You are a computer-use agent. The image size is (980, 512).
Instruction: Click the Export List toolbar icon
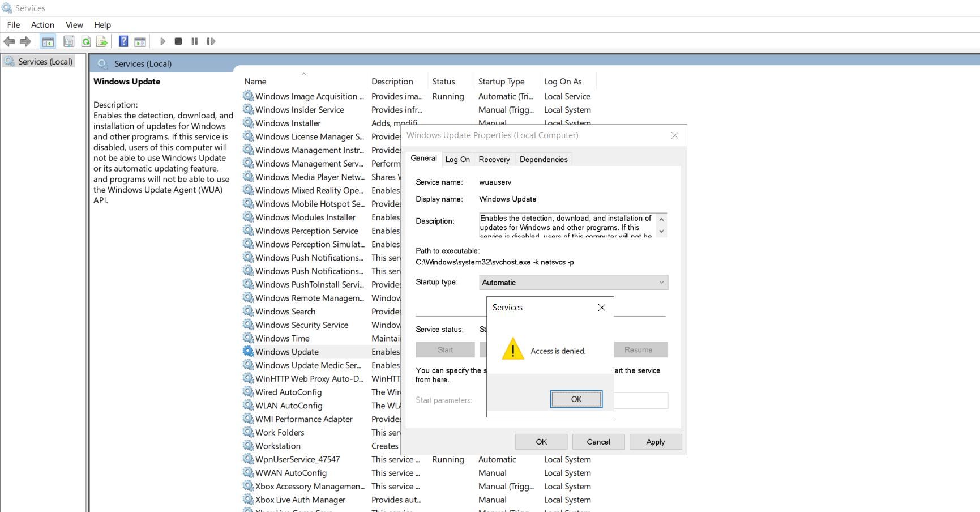point(102,41)
